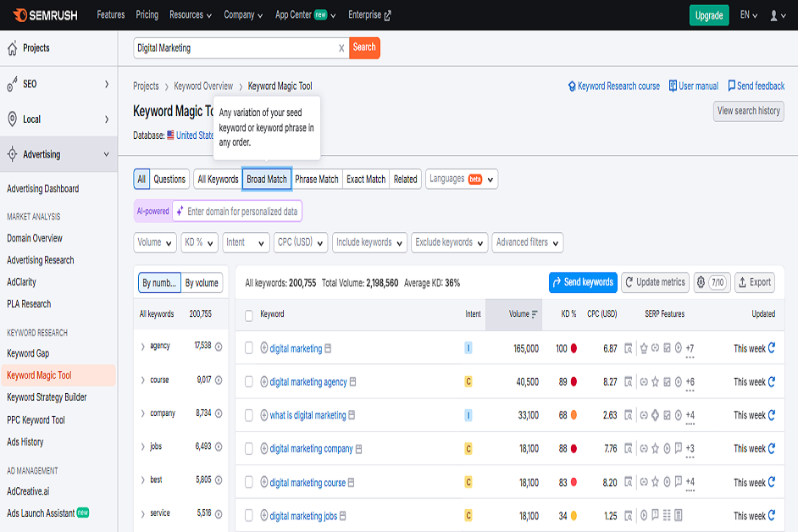798x532 pixels.
Task: View SERP icon for digital marketing row
Action: click(x=629, y=349)
